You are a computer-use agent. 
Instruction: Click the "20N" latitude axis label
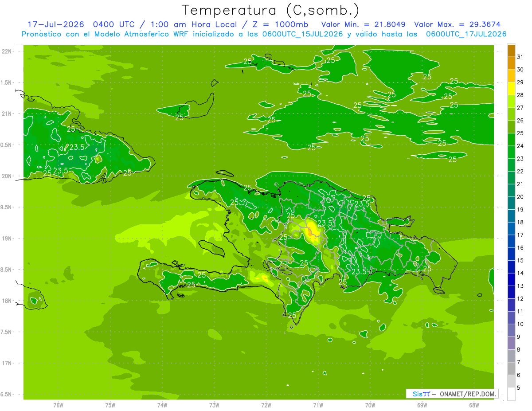pos(7,176)
